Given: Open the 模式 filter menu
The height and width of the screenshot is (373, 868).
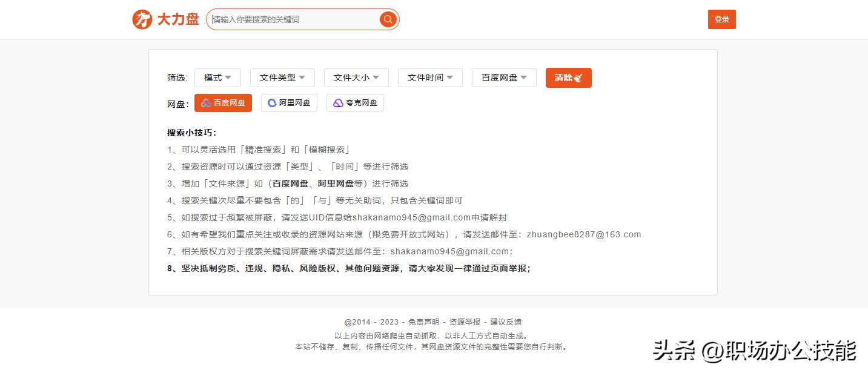Looking at the screenshot, I should pos(217,77).
